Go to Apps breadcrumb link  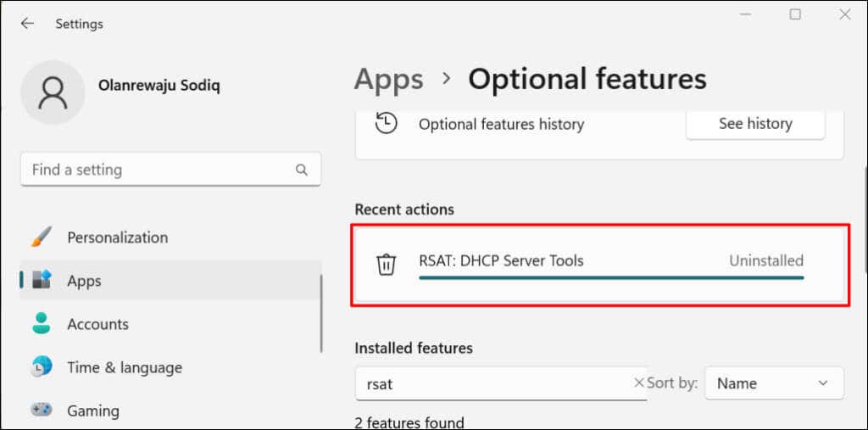click(x=388, y=79)
